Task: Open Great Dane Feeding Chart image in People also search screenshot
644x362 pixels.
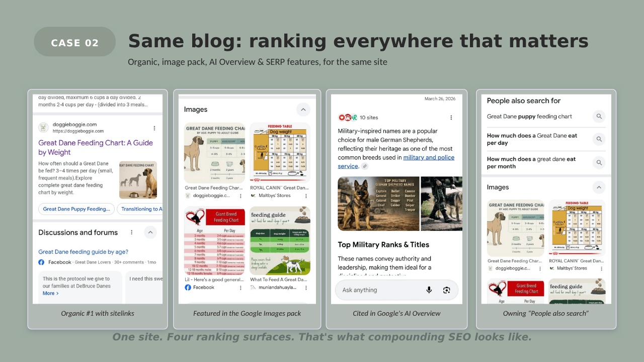Action: pyautogui.click(x=516, y=228)
